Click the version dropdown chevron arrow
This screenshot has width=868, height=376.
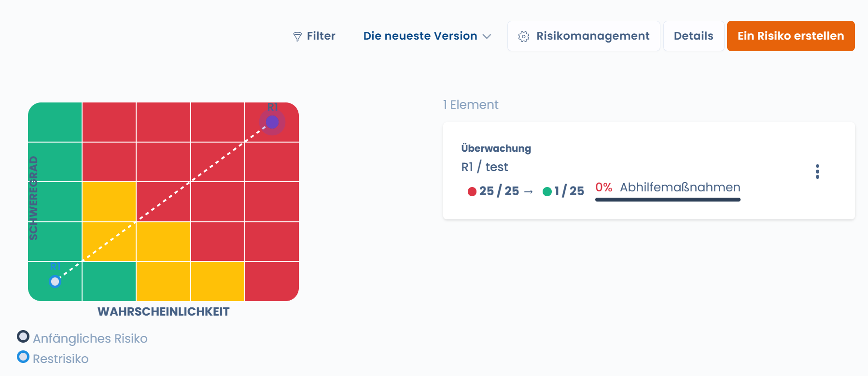tap(487, 37)
